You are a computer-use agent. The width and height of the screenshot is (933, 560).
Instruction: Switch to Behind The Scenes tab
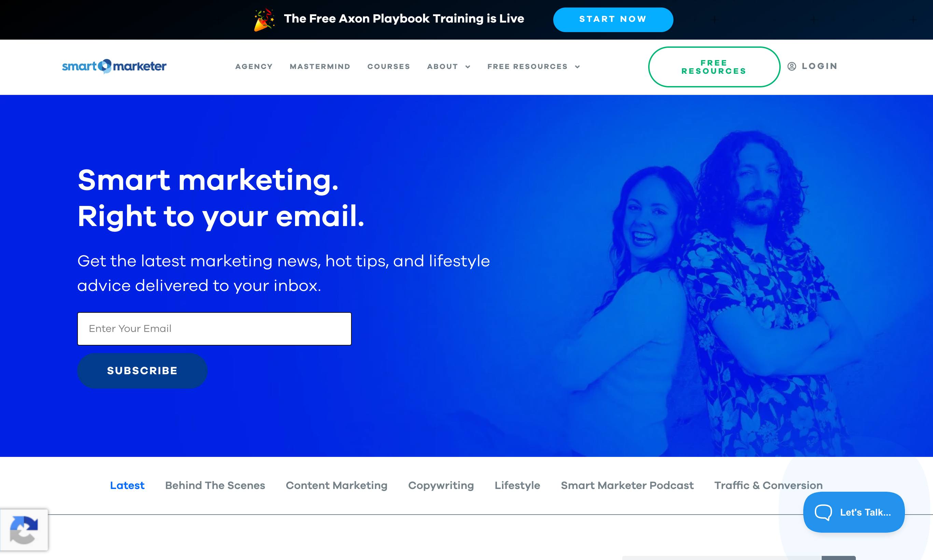[215, 485]
